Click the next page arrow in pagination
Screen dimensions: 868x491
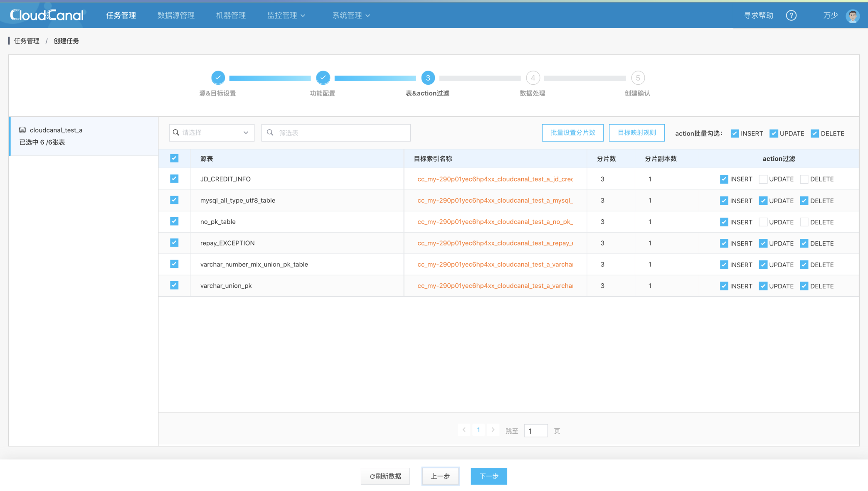pyautogui.click(x=493, y=430)
